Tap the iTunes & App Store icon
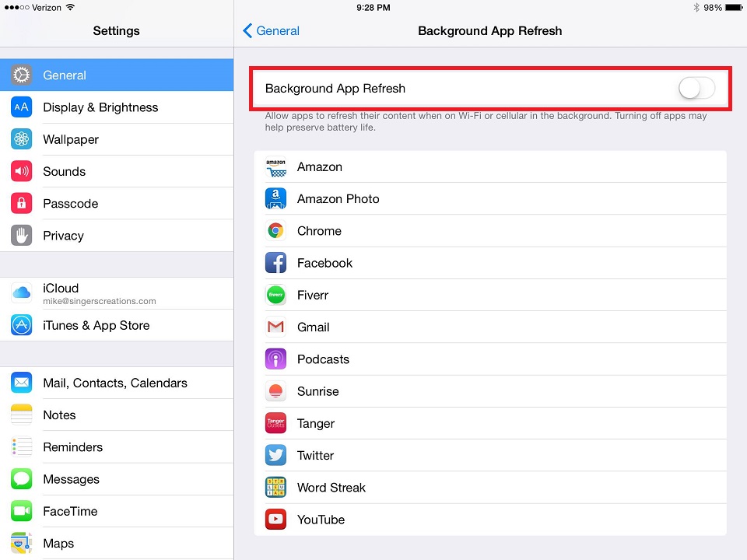Viewport: 747px width, 560px height. 22,325
